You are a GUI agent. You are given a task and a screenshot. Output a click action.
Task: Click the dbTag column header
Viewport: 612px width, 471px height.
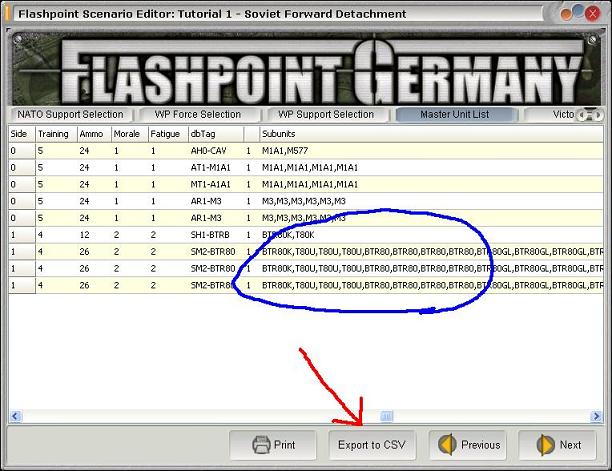click(216, 134)
